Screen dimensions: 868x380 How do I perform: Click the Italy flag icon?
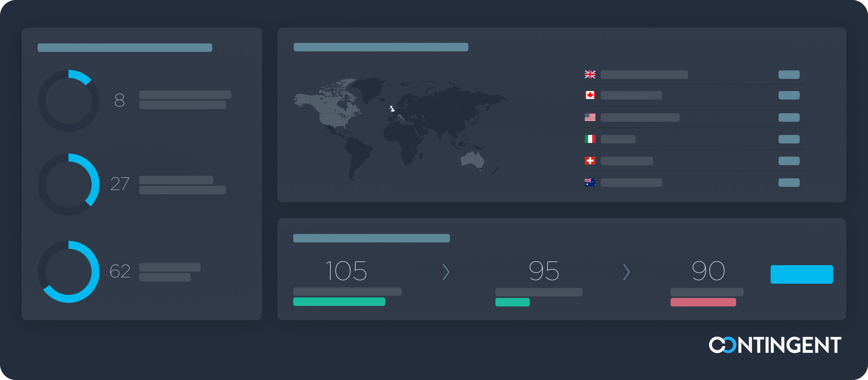pos(590,139)
